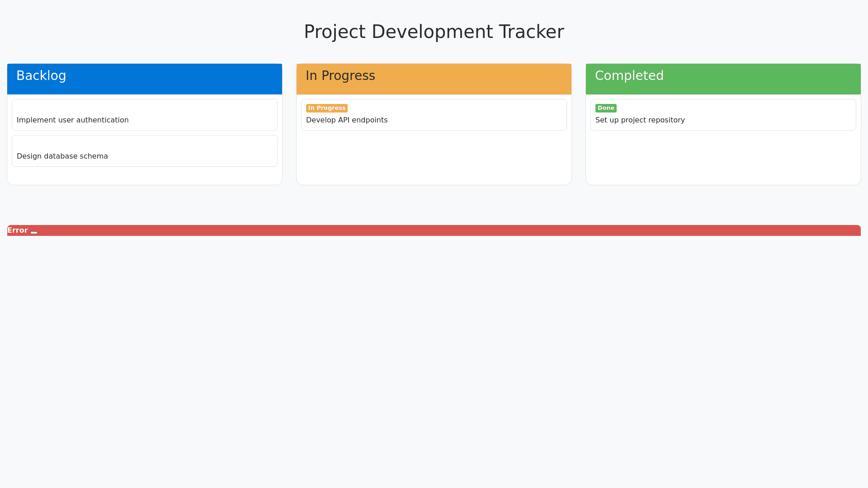Screen dimensions: 868x488
Task: Click empty area below Develop API endpoints card
Action: click(x=434, y=158)
